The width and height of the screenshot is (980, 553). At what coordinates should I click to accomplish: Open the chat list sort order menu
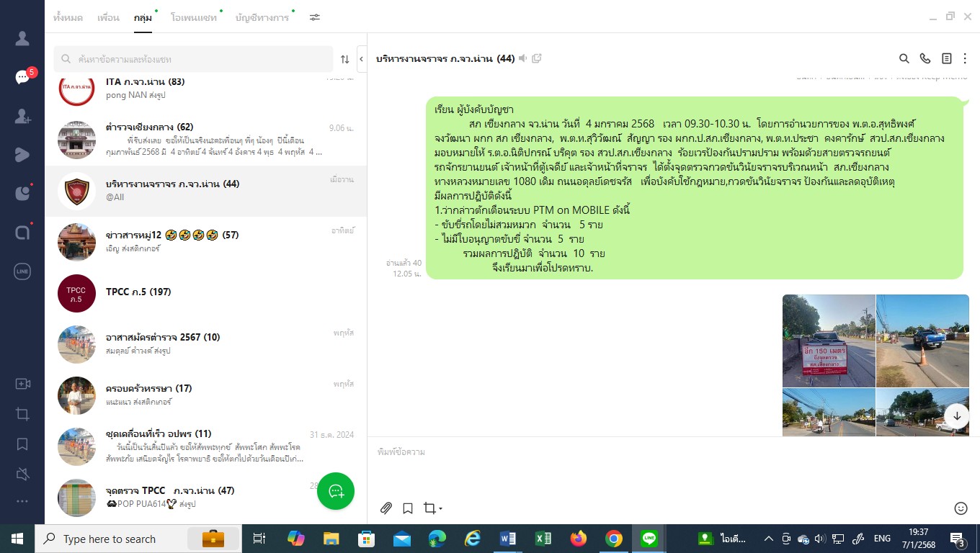pos(344,59)
